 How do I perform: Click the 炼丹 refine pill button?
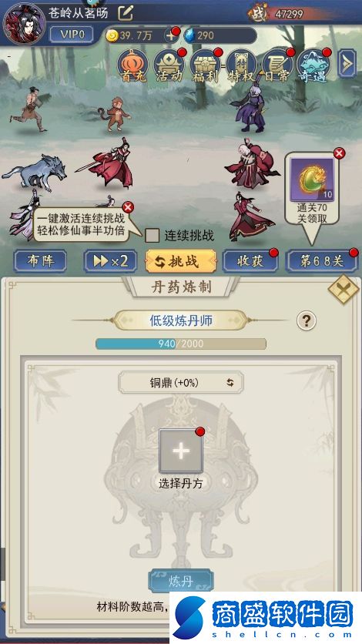180,581
